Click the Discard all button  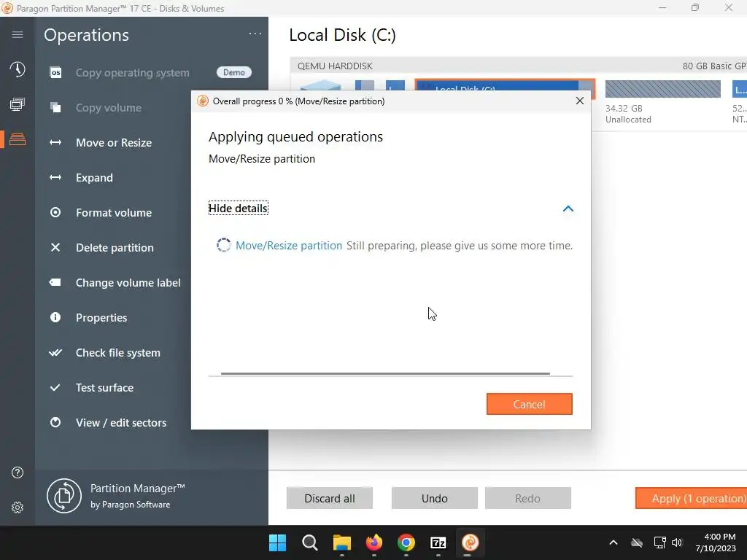click(330, 498)
